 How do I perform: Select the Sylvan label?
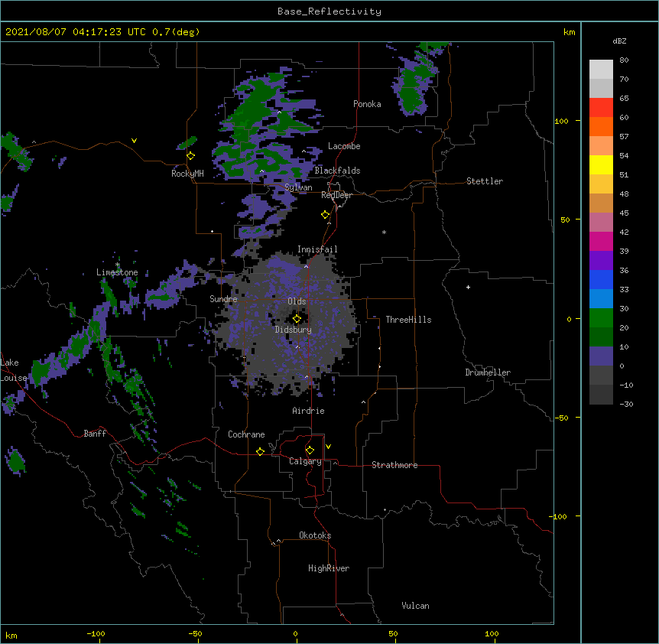coord(298,187)
